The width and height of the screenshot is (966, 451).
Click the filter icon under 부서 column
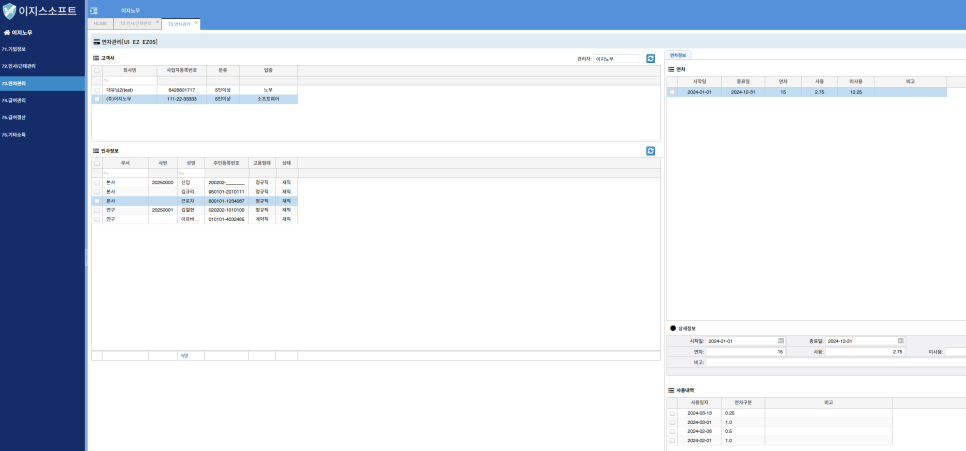coord(106,173)
